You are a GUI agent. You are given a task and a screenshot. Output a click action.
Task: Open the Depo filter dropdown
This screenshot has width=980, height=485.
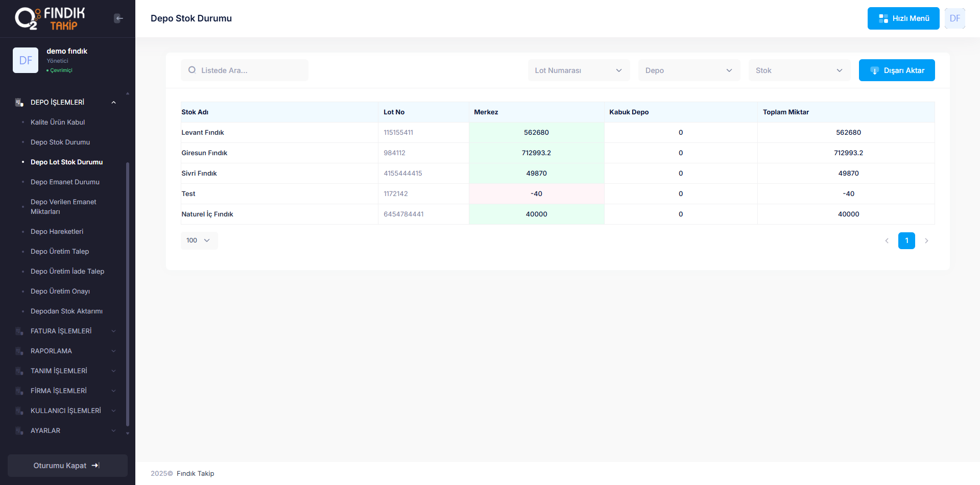pos(689,70)
